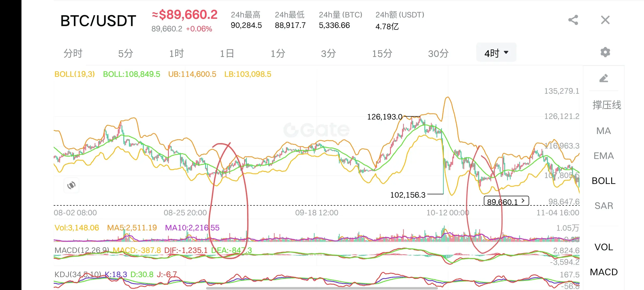This screenshot has width=644, height=290.
Task: Tap the rotate screen icon on chart
Action: pos(71,185)
